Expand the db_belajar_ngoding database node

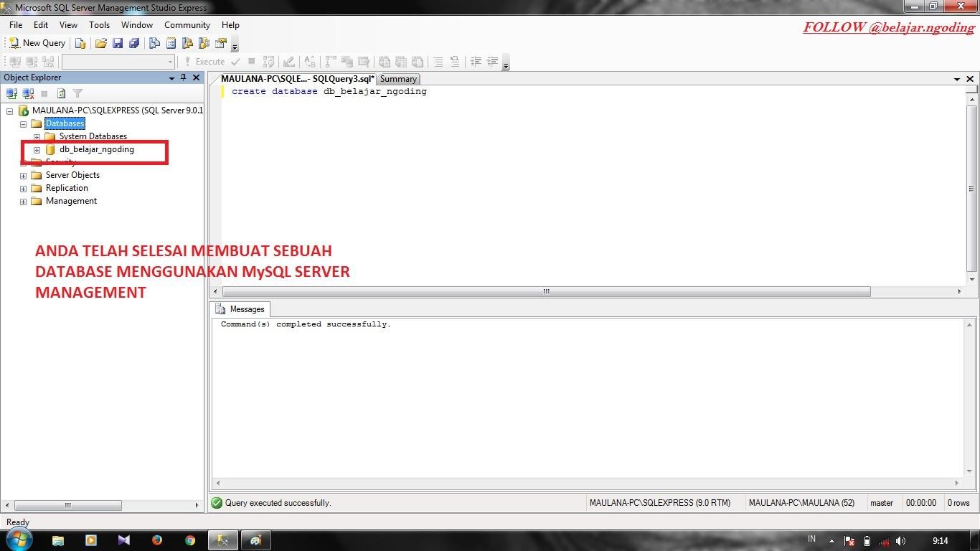point(37,150)
